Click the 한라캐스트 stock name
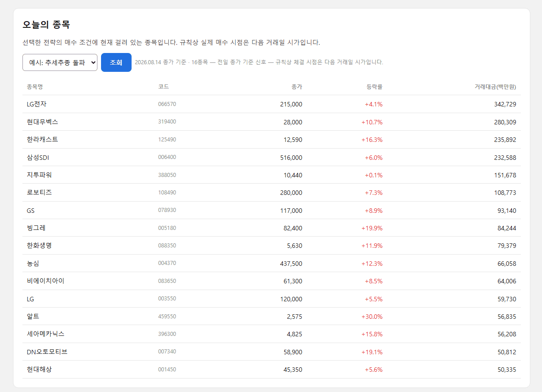 pos(42,140)
